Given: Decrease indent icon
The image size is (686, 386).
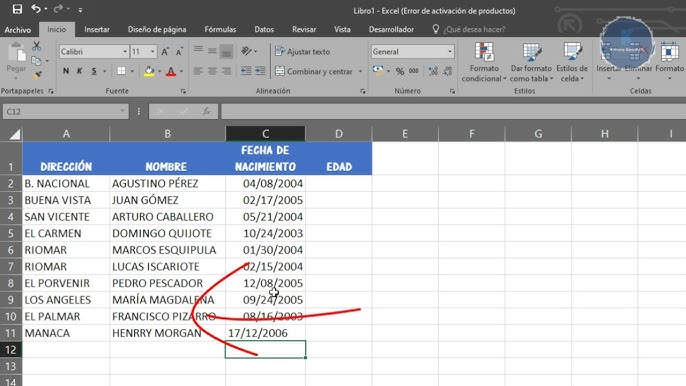Looking at the screenshot, I should (246, 71).
